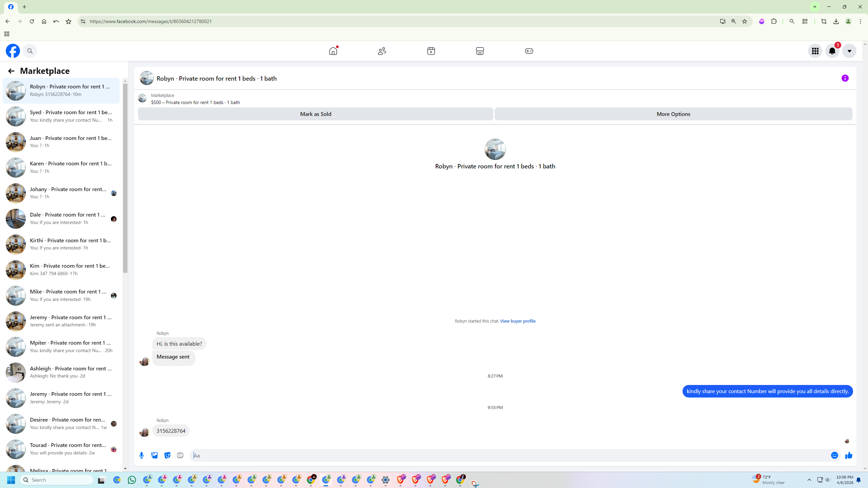Click Mark as Sold button

click(x=315, y=114)
